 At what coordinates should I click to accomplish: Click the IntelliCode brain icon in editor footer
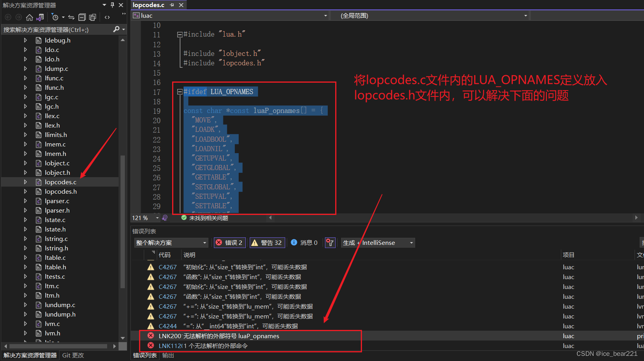(x=165, y=218)
